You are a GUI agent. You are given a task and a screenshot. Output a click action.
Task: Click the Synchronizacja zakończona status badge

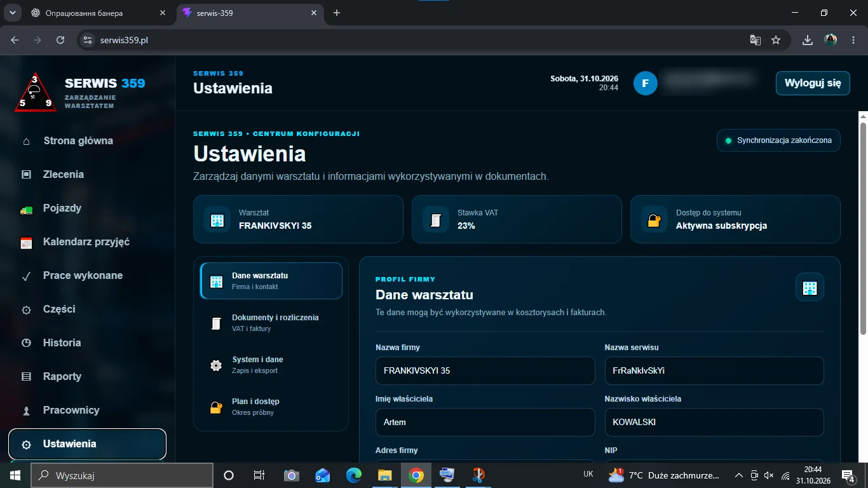click(778, 140)
